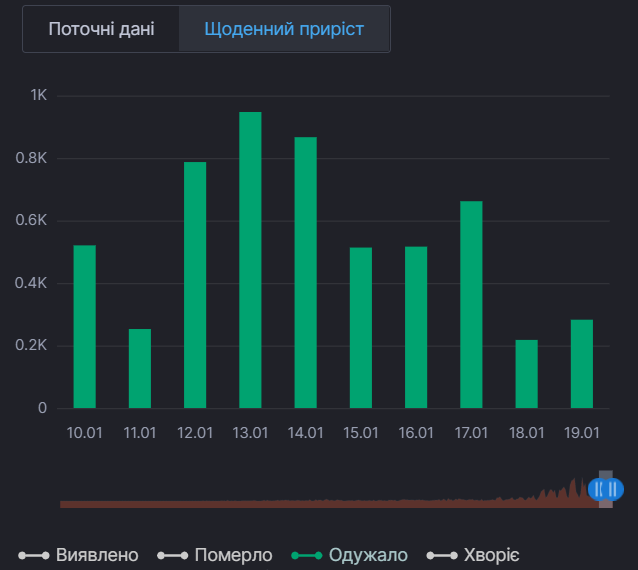
Task: Select the 12.01 green bar
Action: click(195, 285)
